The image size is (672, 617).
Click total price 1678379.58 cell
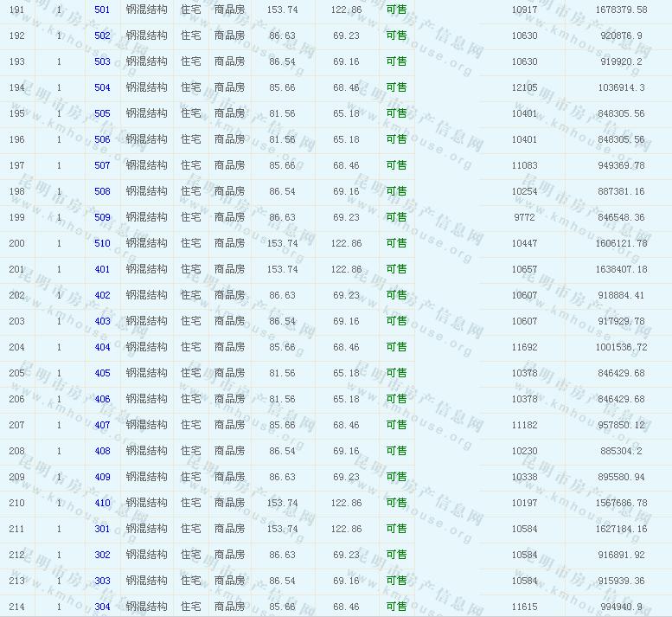click(x=621, y=10)
